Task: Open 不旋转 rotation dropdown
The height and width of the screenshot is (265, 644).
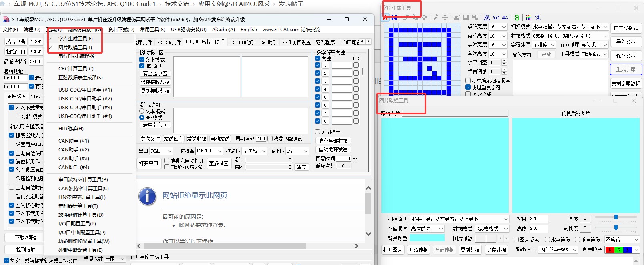Action: coord(622,239)
